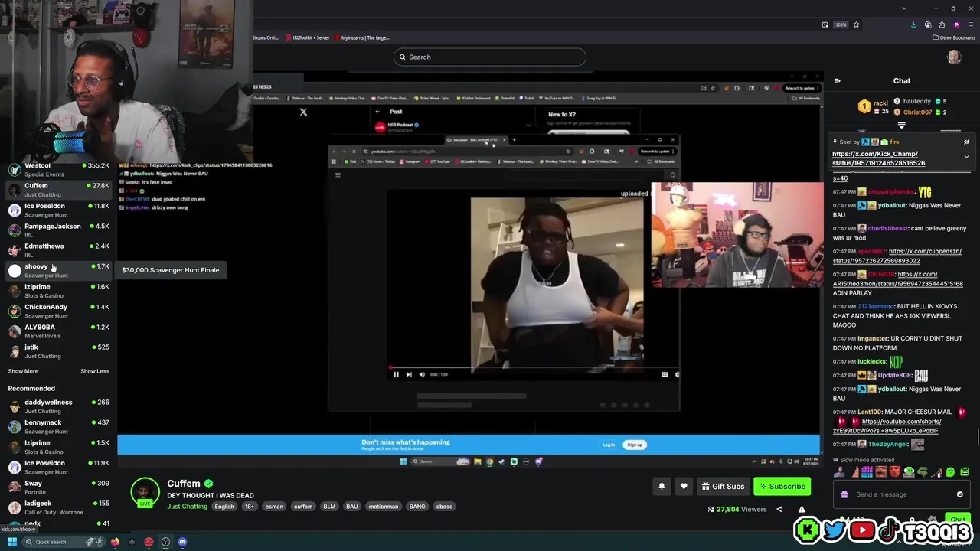Click the gift icon in chat input
The width and height of the screenshot is (980, 551).
844,494
